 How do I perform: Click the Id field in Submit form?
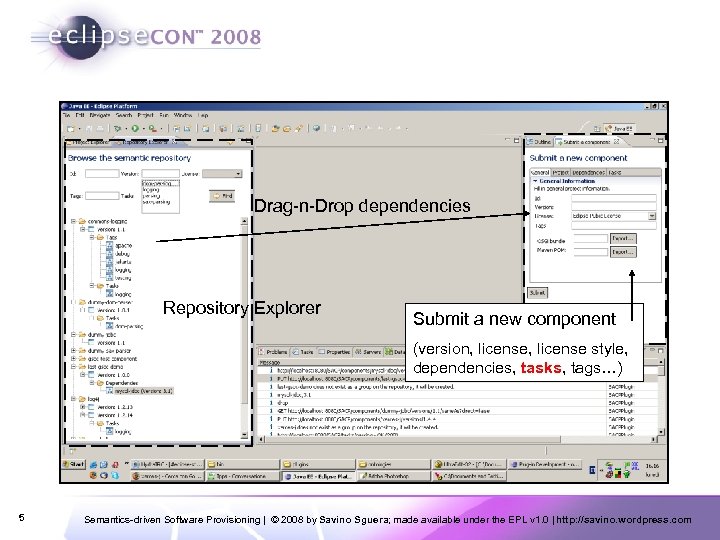(x=613, y=198)
